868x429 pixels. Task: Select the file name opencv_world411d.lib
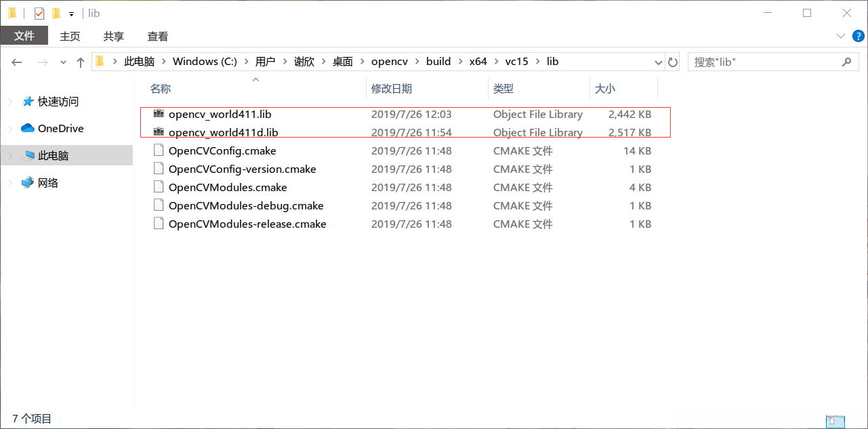(x=224, y=133)
